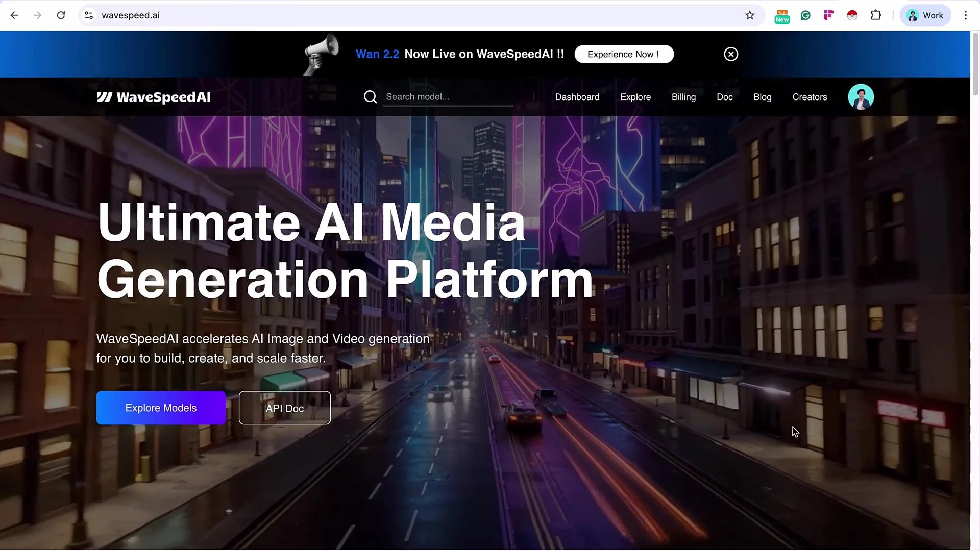This screenshot has height=551, width=980.
Task: Click the browser forward arrow
Action: coord(37,15)
